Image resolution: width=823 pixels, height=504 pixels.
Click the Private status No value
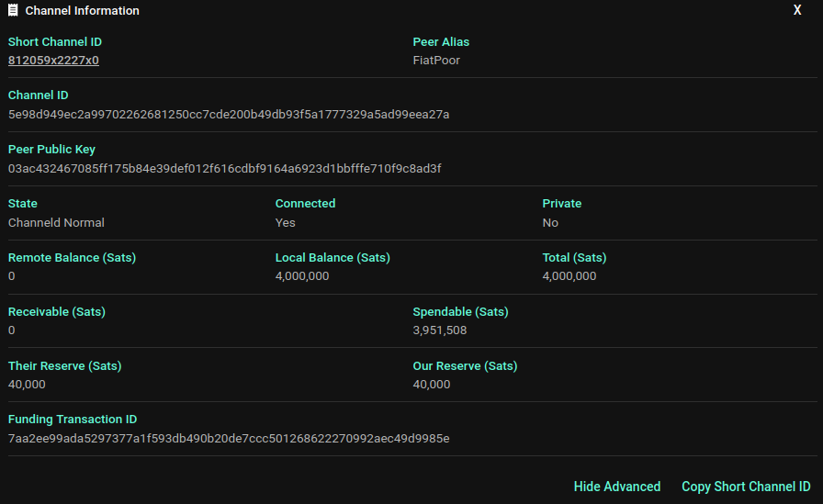click(550, 223)
